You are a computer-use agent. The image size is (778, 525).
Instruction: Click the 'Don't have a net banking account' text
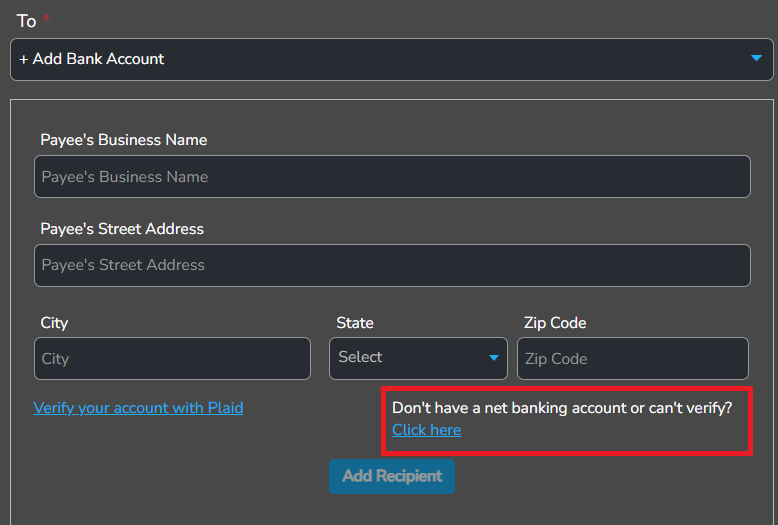click(562, 408)
